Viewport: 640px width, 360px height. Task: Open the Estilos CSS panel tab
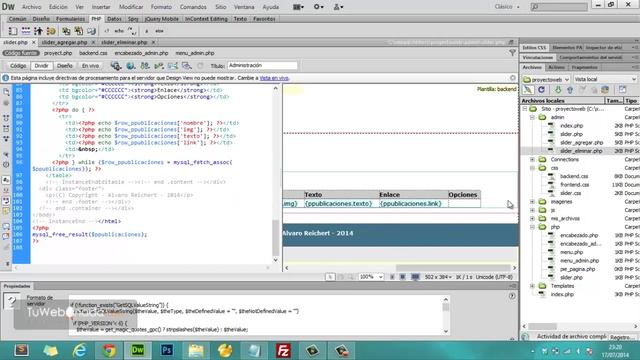[x=534, y=48]
